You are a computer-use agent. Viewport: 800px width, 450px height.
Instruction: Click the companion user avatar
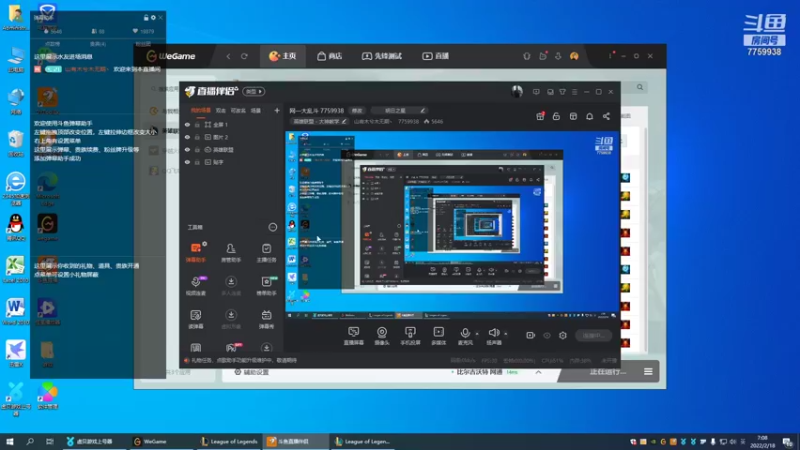tap(517, 91)
